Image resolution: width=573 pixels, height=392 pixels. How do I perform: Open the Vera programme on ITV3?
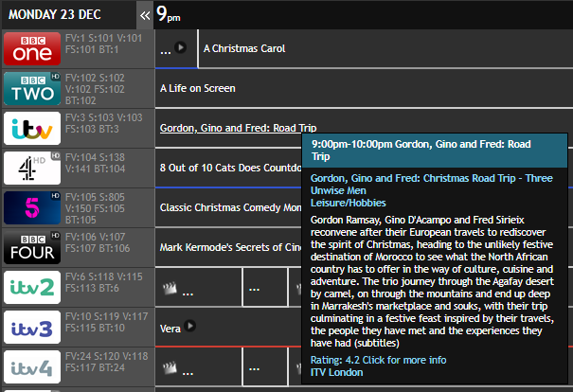[x=170, y=329]
